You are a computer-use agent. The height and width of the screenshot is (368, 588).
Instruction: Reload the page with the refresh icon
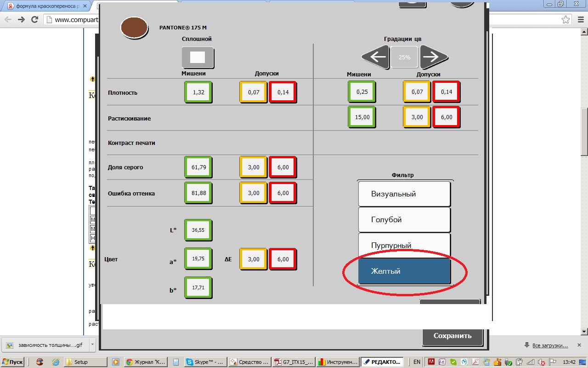[34, 19]
